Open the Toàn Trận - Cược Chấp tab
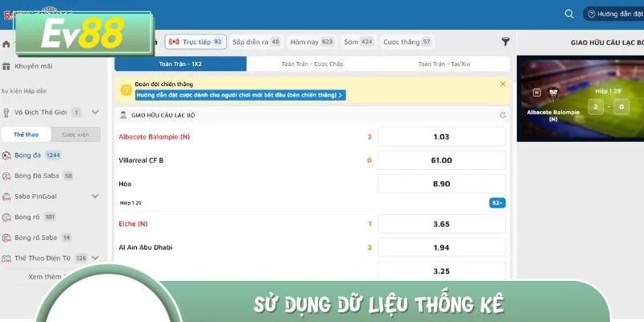 (312, 64)
